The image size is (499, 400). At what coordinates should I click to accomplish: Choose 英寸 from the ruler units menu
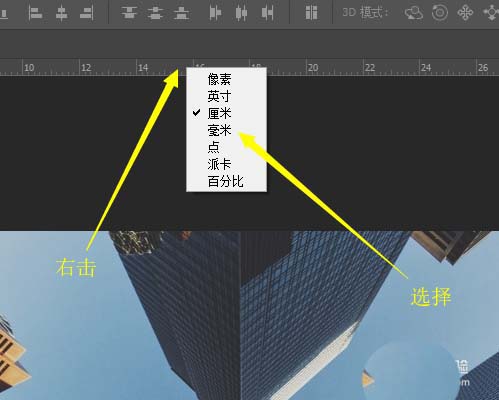point(226,96)
